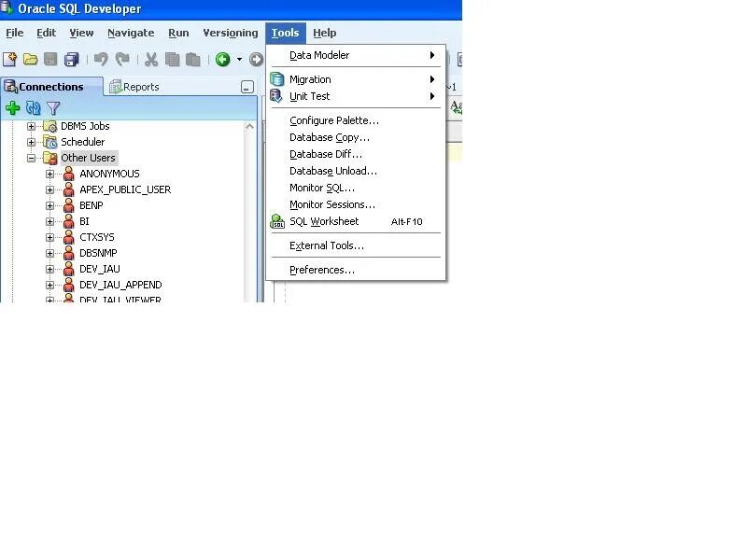The height and width of the screenshot is (560, 747).
Task: Expand the DBSNMP user node
Action: tap(49, 253)
